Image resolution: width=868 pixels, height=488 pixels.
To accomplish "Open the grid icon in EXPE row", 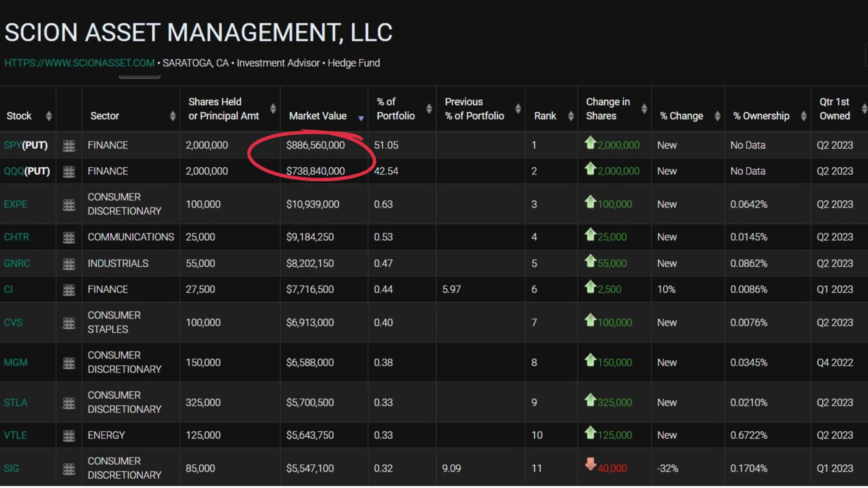I will coord(69,205).
